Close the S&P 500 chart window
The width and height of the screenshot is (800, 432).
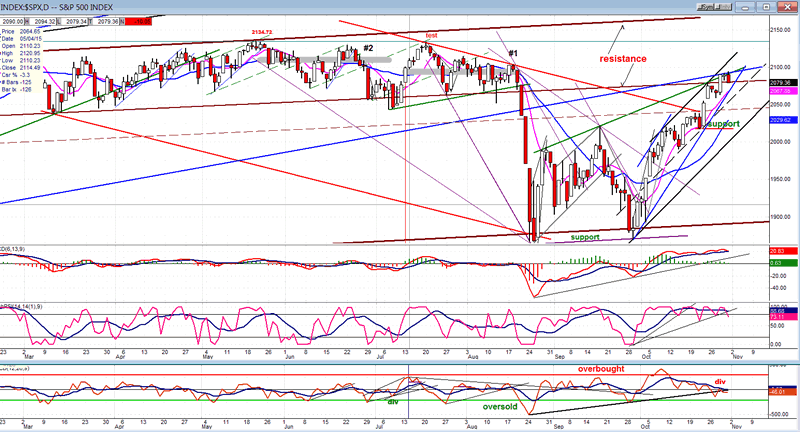(787, 7)
